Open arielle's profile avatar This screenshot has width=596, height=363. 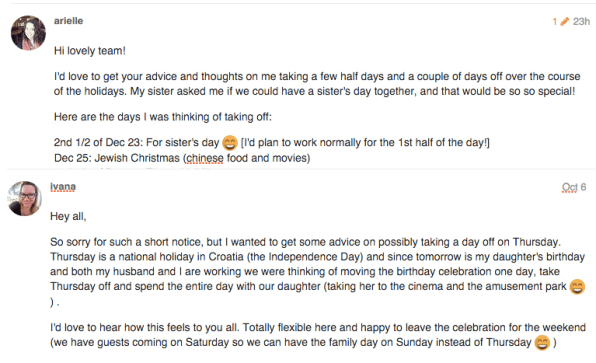(28, 33)
